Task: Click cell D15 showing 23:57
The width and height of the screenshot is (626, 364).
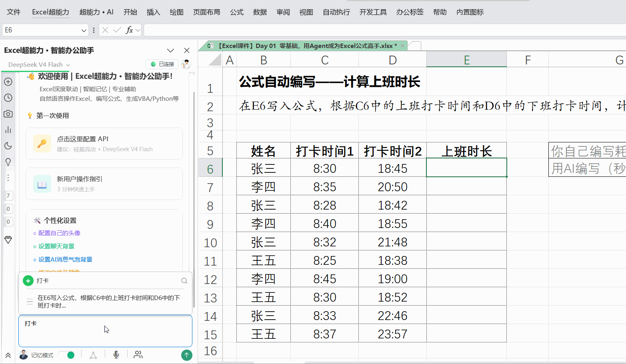Action: point(392,334)
